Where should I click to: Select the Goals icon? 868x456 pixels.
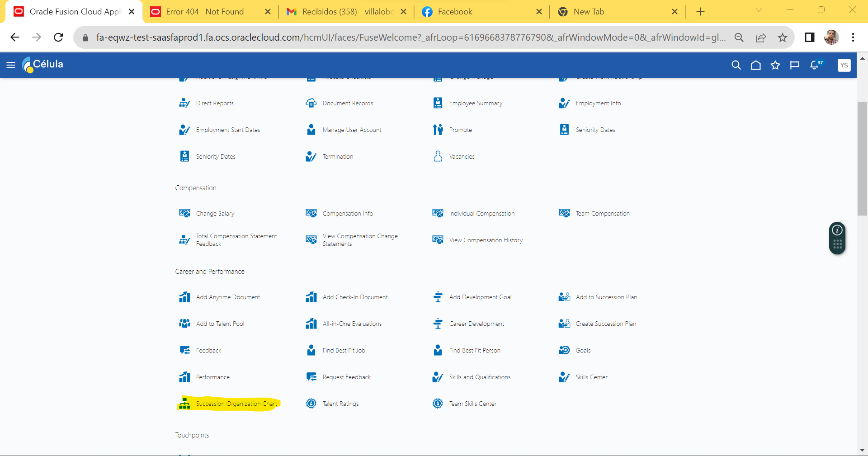[x=564, y=350]
